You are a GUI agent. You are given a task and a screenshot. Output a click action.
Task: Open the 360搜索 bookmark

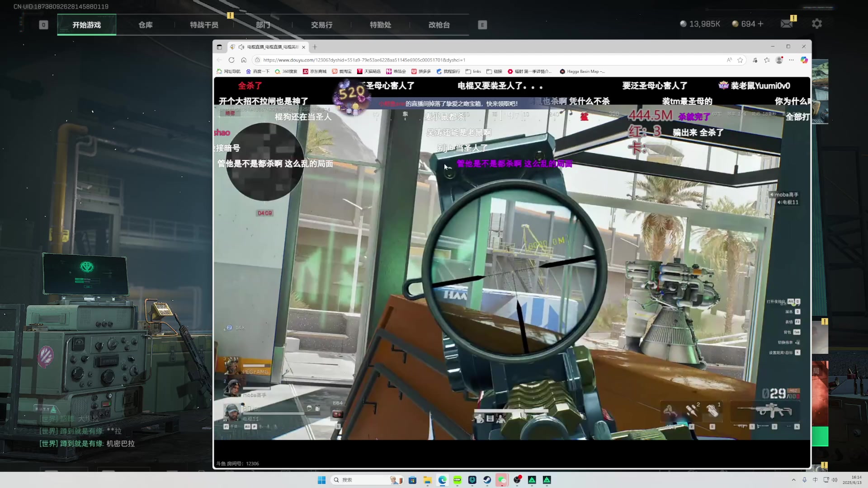[286, 71]
